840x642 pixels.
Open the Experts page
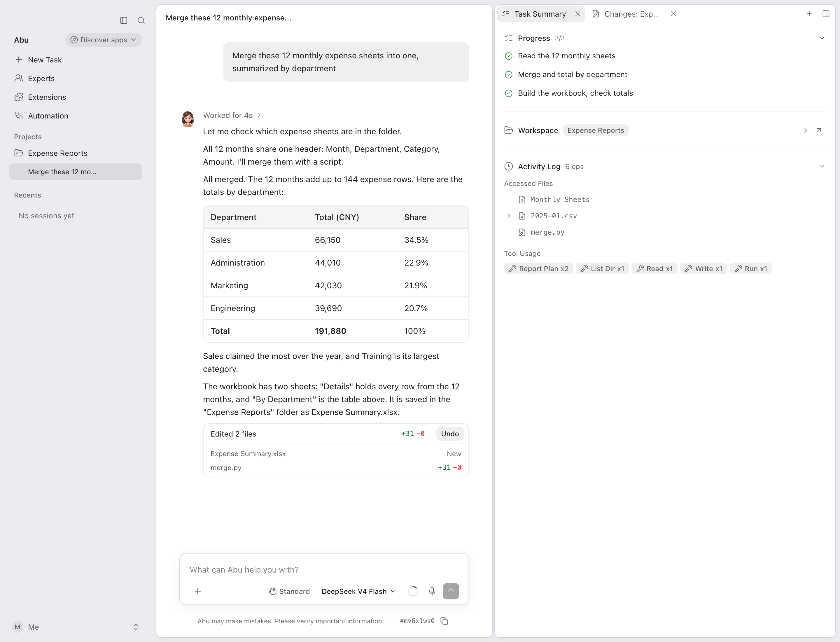point(76,78)
